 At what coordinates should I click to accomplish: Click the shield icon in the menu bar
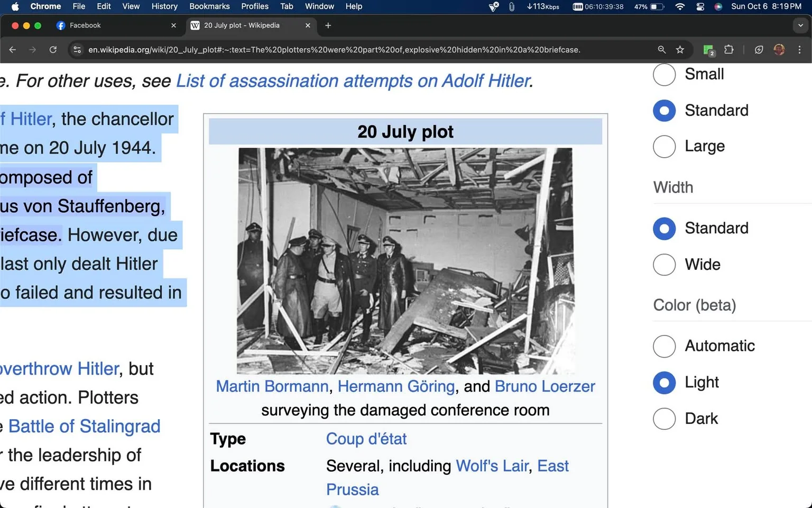click(493, 6)
